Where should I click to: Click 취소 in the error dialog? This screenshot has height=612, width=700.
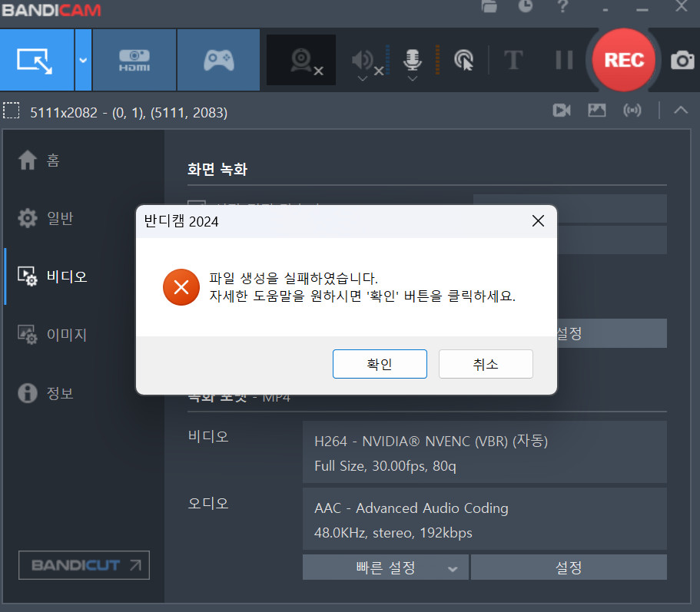point(486,364)
